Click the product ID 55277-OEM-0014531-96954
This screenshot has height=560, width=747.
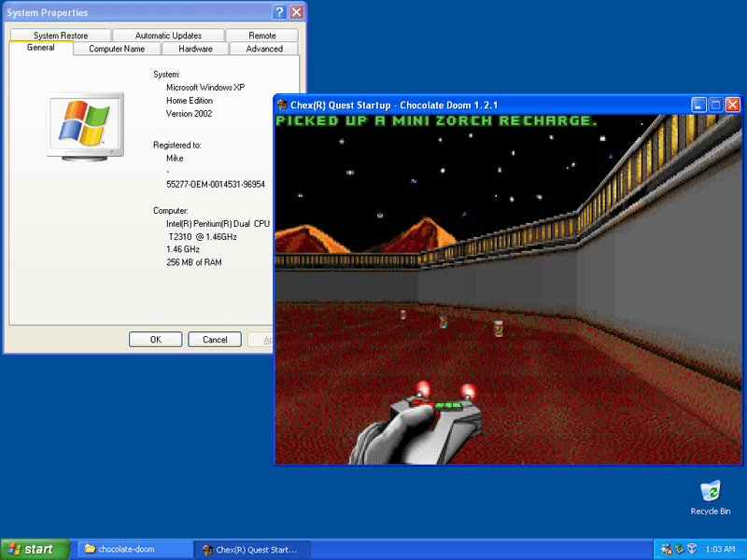(x=216, y=184)
